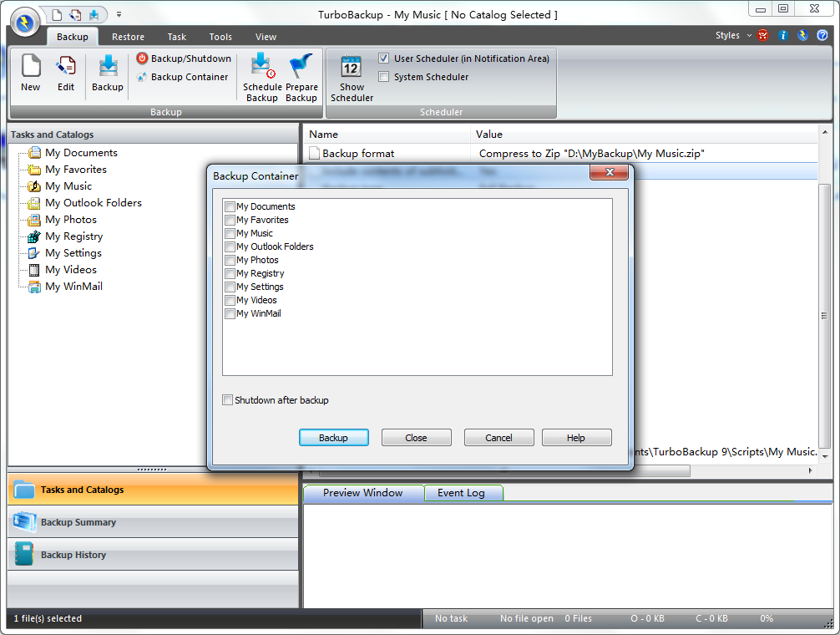Check My Music in Backup Container dialog

pyautogui.click(x=230, y=233)
